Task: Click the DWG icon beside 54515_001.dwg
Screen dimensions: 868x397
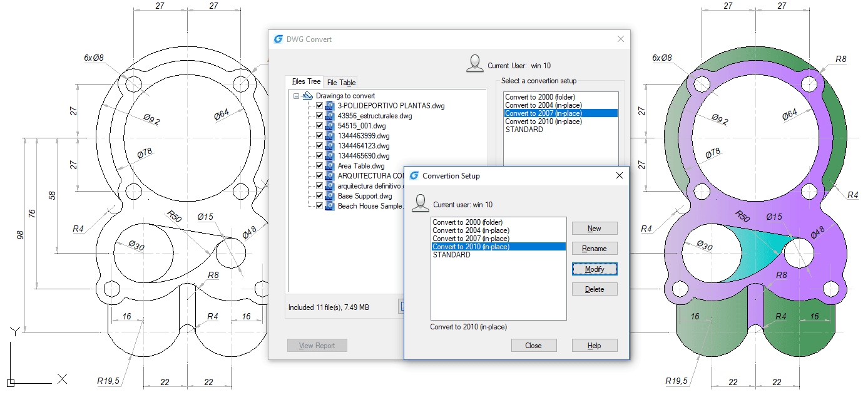Action: (x=330, y=126)
